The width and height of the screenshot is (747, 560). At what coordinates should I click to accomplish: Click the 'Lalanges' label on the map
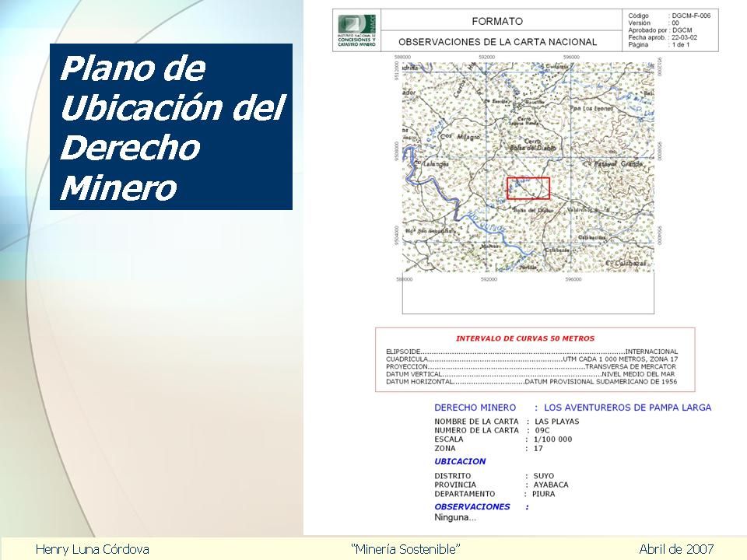pos(436,164)
